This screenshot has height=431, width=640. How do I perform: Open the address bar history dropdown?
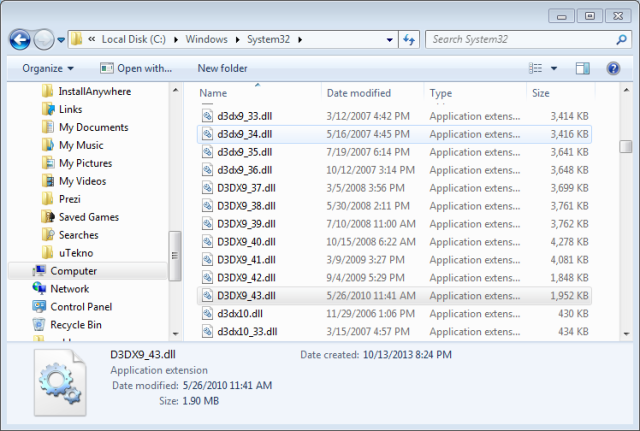click(390, 40)
